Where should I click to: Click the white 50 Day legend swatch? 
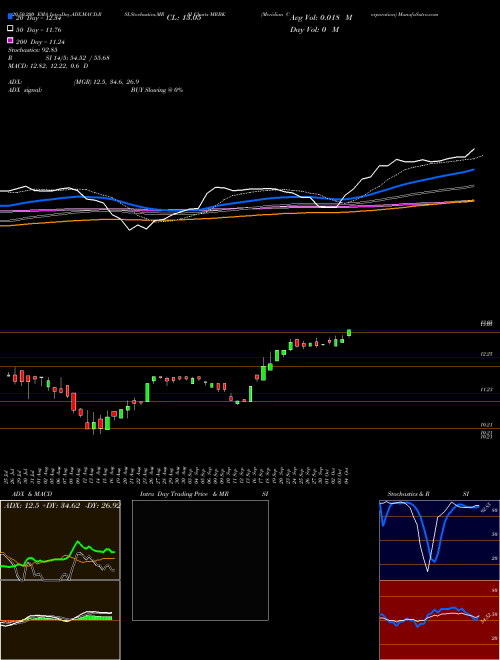11,29
